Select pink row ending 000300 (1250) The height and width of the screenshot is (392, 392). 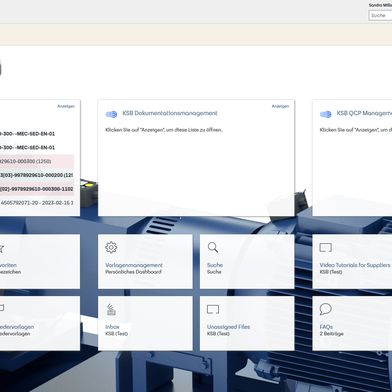click(37, 161)
